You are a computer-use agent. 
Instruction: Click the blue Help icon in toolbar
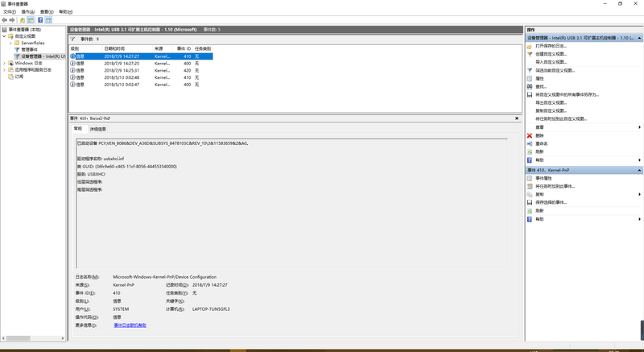39,20
